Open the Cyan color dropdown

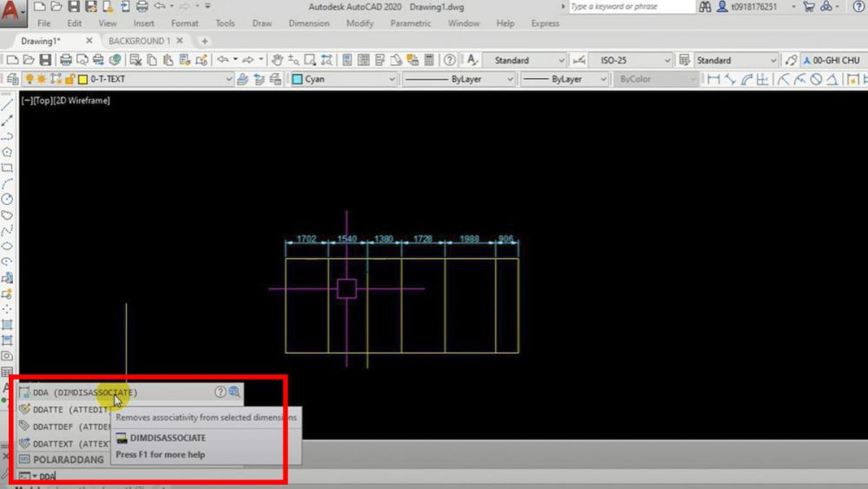[392, 79]
